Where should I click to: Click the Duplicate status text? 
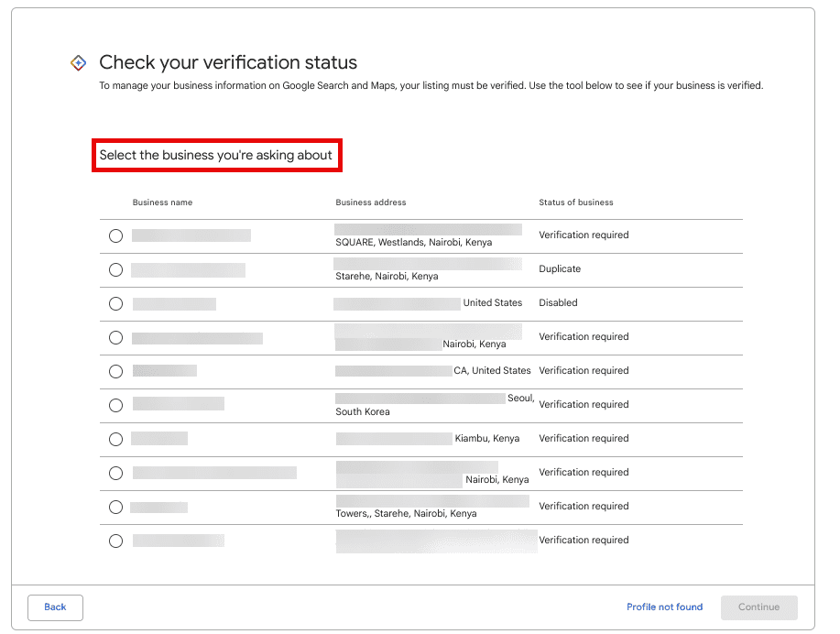[560, 268]
